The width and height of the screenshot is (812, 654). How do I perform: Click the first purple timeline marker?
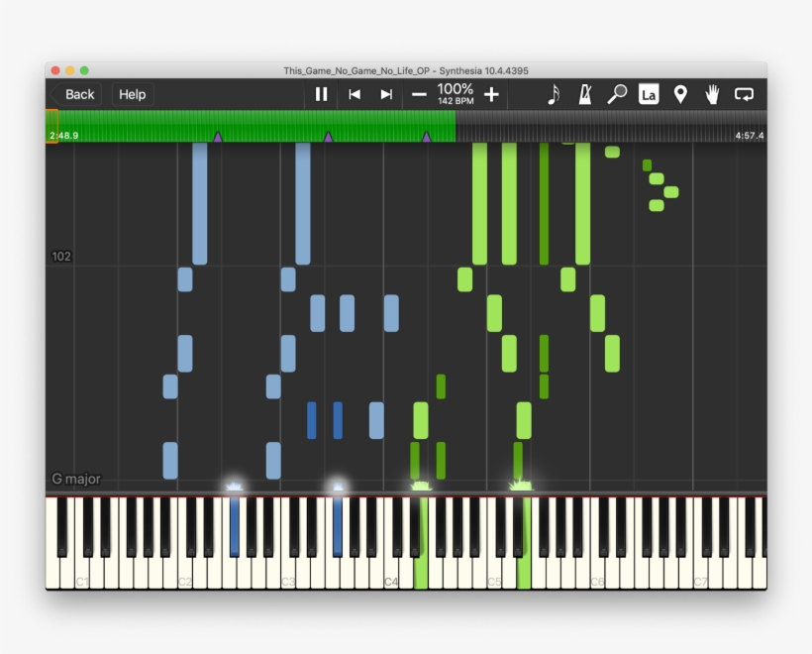(x=219, y=140)
